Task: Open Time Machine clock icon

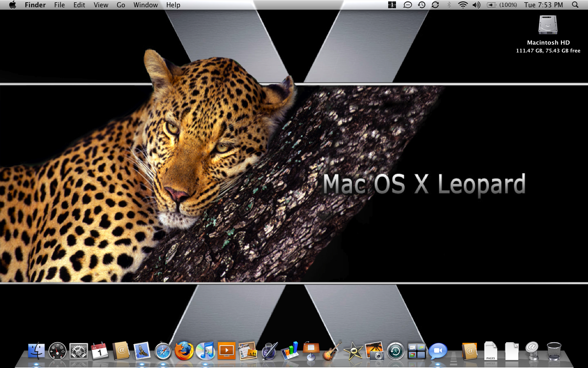Action: tap(396, 351)
